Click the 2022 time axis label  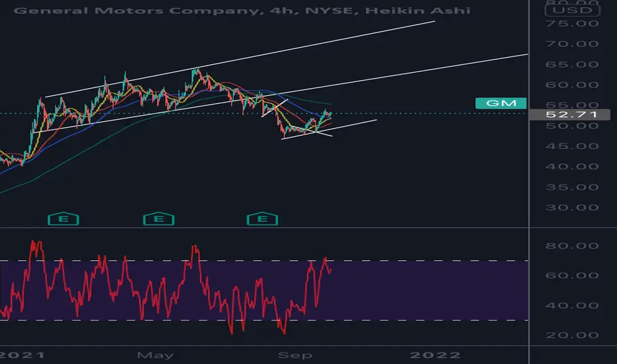point(435,355)
